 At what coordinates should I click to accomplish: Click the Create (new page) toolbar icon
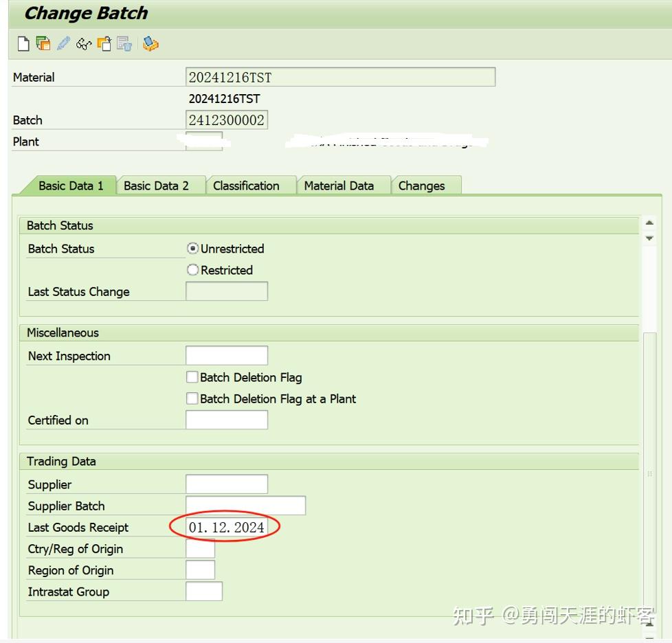click(x=24, y=44)
